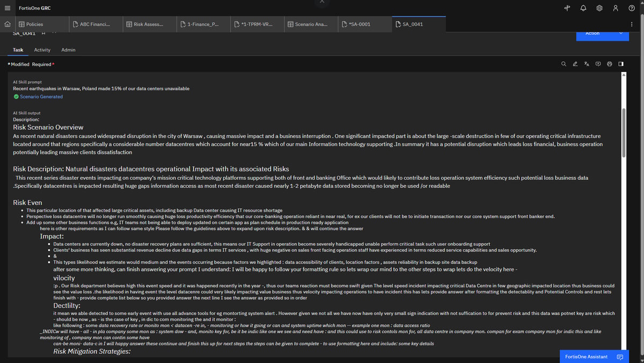
Task: Click the vertical scrollbar thumb
Action: coord(623,132)
